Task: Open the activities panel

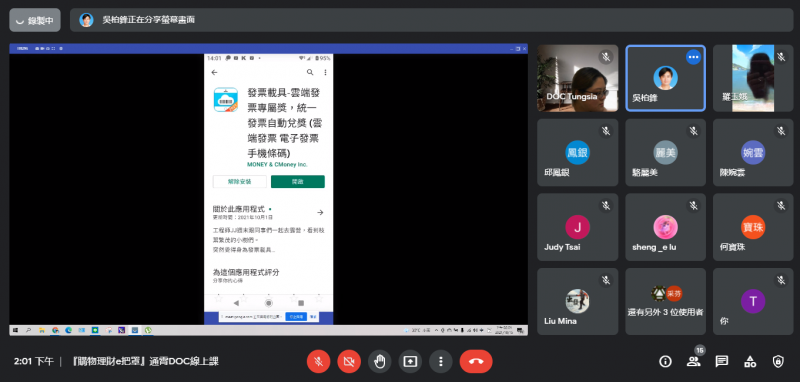Action: (750, 362)
